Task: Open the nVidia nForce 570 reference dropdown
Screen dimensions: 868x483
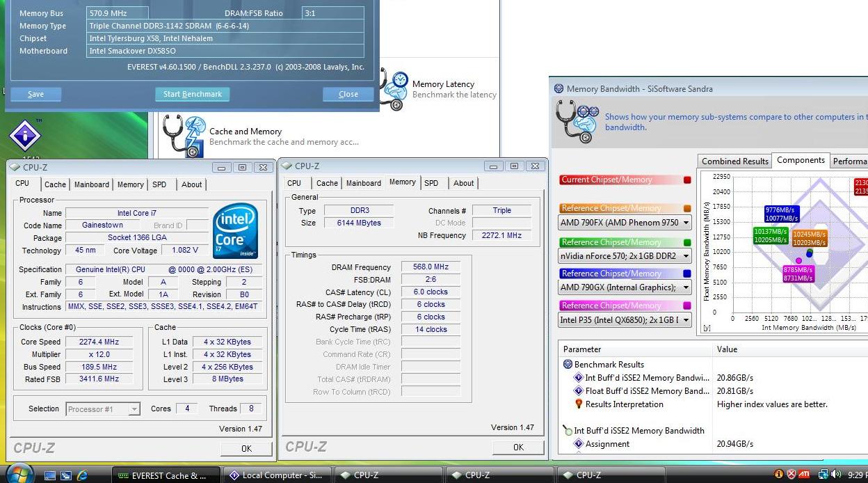Action: 625,255
